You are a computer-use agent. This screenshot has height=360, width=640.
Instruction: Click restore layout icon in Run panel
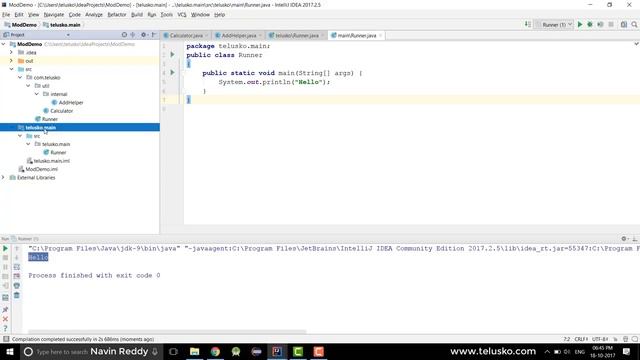[5, 298]
